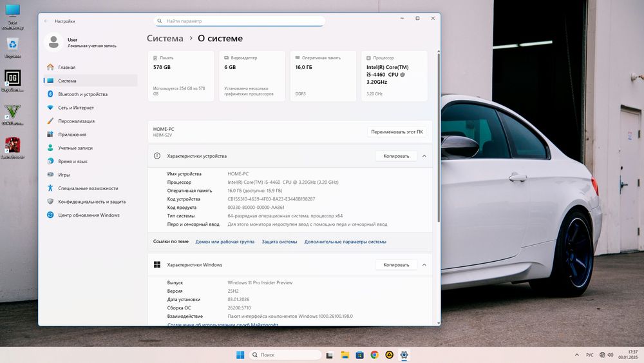Screen dimensions: 644x363
Task: Open Защита системы link
Action: [279, 242]
